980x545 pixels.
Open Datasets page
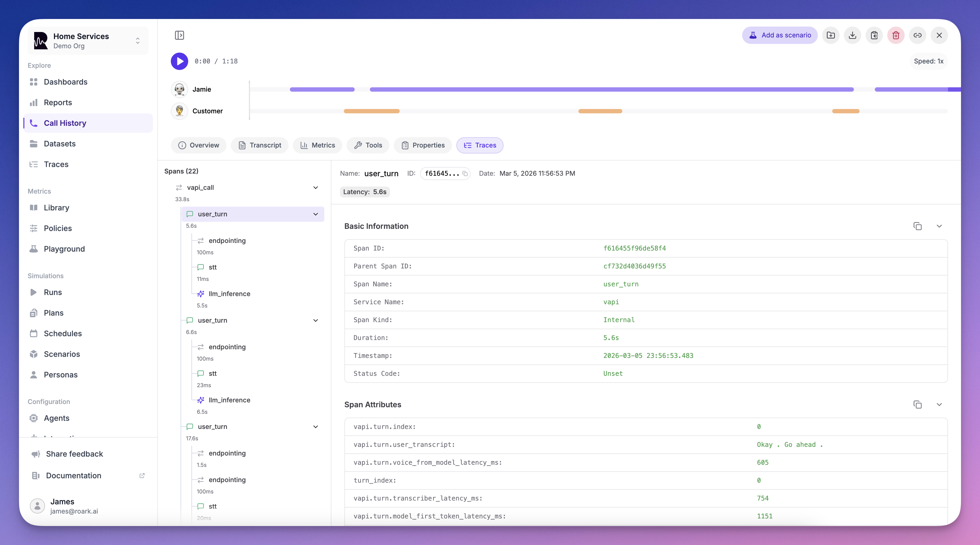pyautogui.click(x=88, y=144)
